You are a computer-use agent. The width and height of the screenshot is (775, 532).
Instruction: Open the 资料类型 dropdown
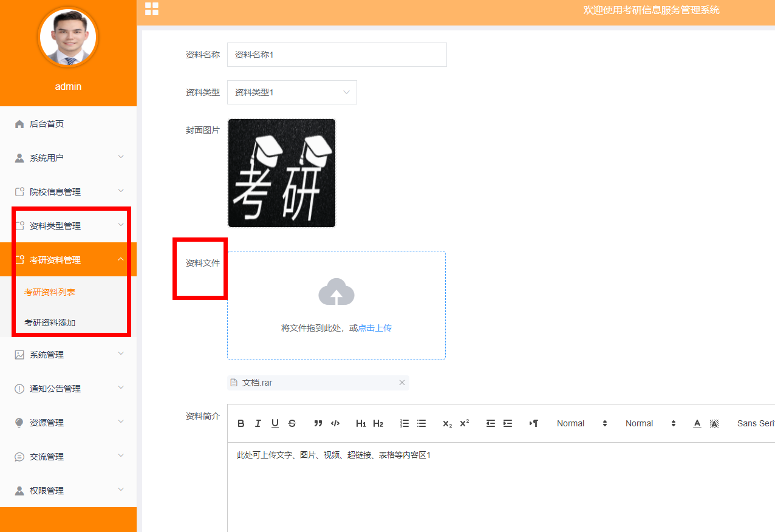(x=292, y=92)
